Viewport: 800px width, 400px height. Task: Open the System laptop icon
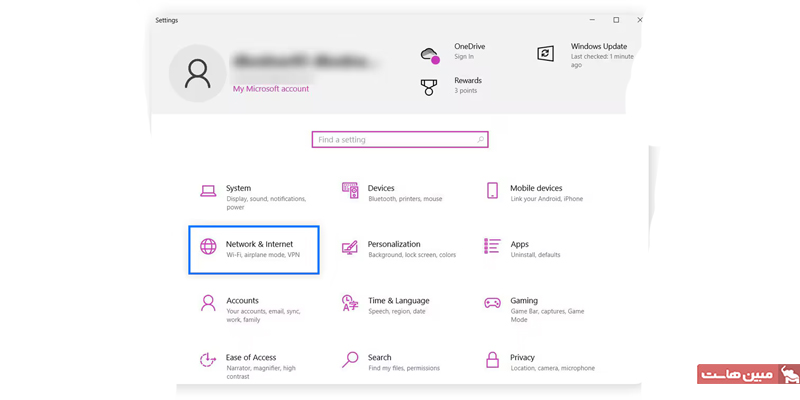point(208,191)
